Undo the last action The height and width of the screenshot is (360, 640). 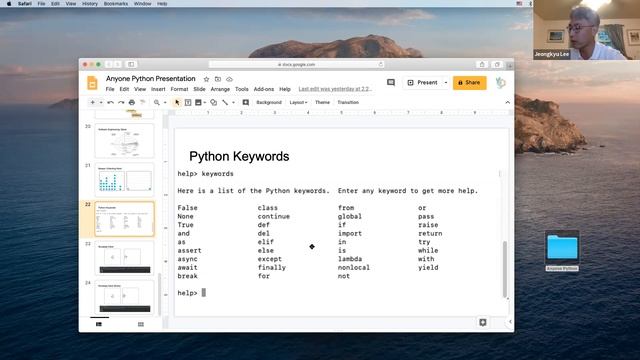point(110,102)
